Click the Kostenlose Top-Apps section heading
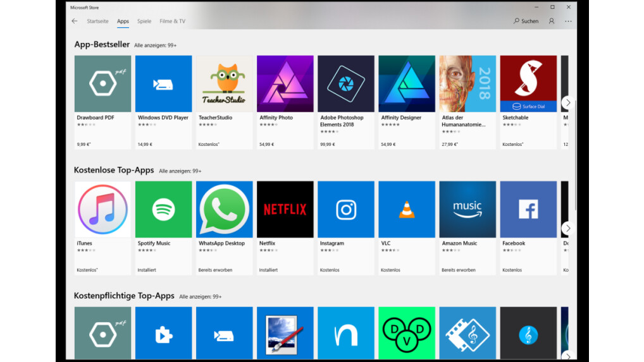 tap(114, 170)
